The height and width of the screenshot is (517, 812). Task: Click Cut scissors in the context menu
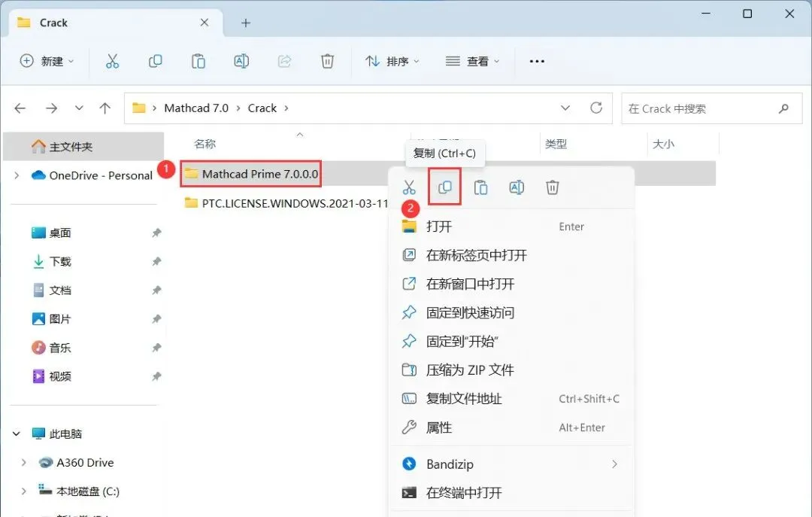[409, 187]
